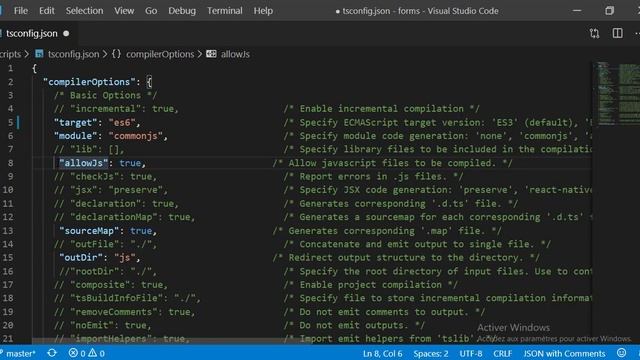
Task: Open the Terminal menu
Action: coord(224,11)
